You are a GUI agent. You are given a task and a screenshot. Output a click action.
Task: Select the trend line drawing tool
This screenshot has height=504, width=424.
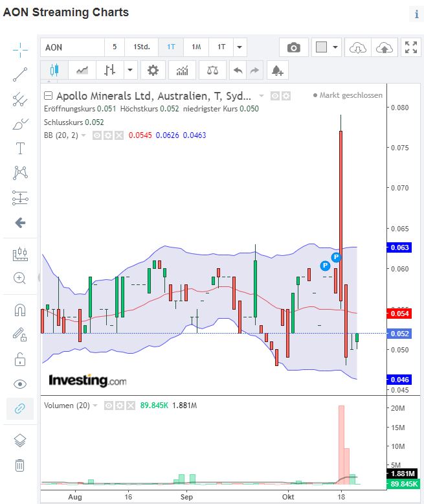(x=20, y=74)
